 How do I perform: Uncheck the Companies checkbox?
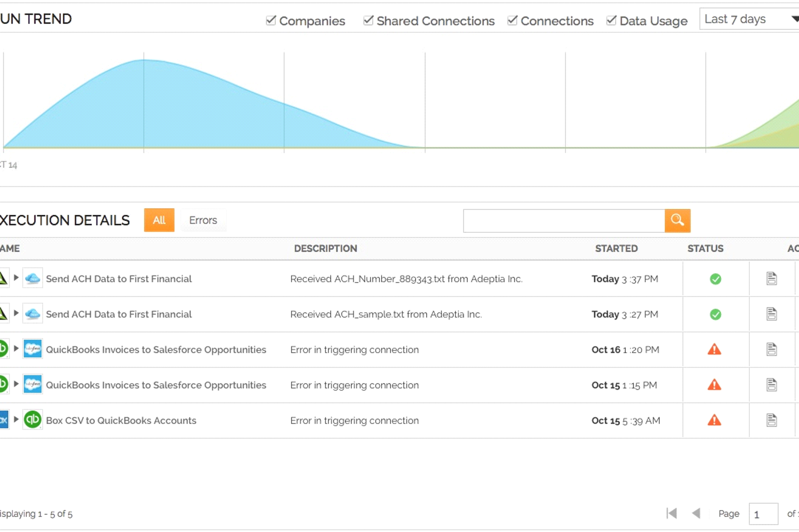click(271, 20)
